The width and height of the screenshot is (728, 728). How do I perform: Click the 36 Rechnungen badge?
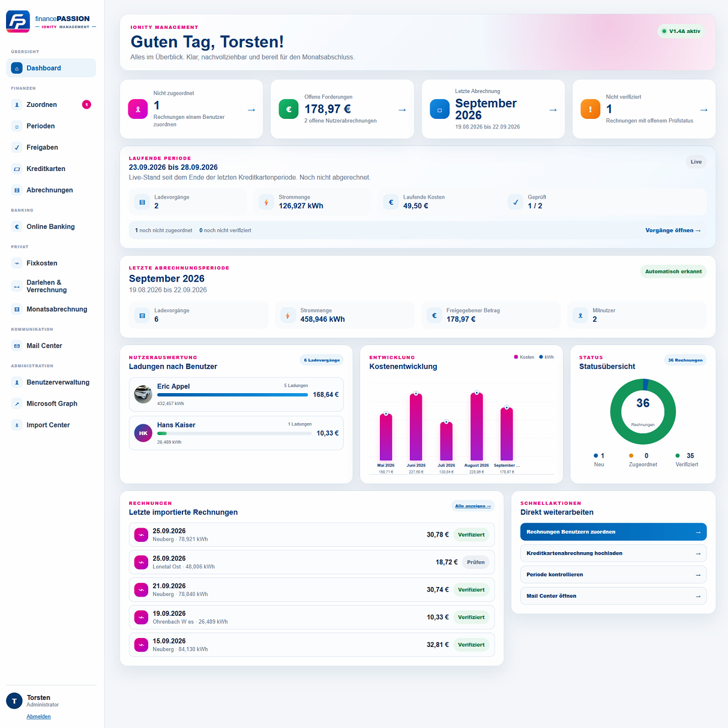pos(685,361)
